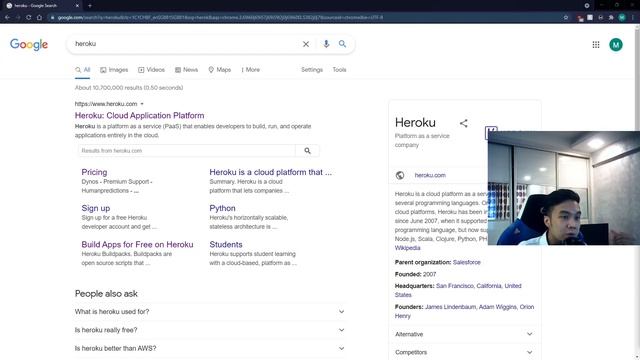640x360 pixels.
Task: Open the Python sitelink
Action: [x=222, y=208]
